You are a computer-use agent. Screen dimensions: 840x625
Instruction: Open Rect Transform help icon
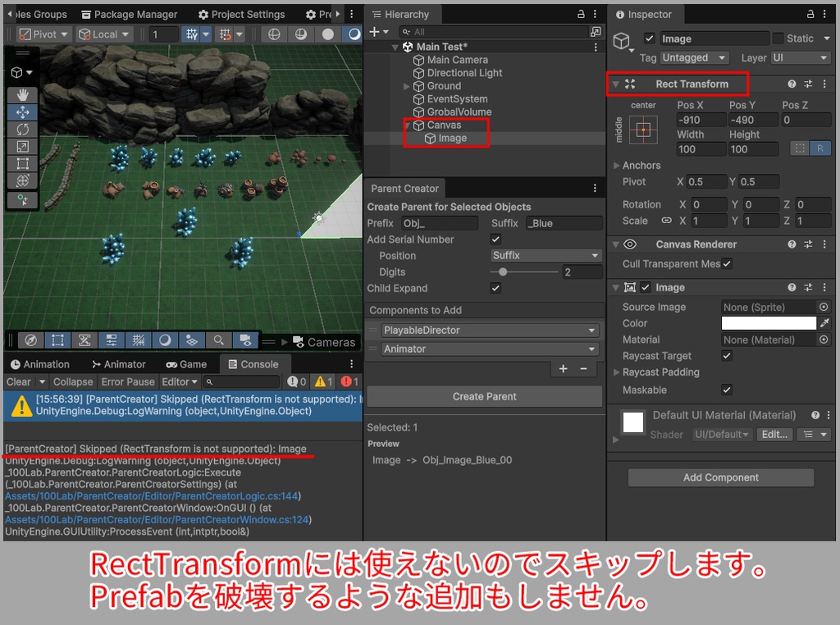[x=792, y=84]
